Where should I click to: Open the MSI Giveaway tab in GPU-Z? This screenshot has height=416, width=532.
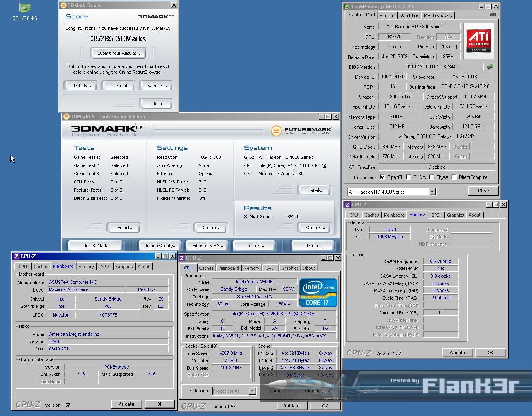coord(438,16)
